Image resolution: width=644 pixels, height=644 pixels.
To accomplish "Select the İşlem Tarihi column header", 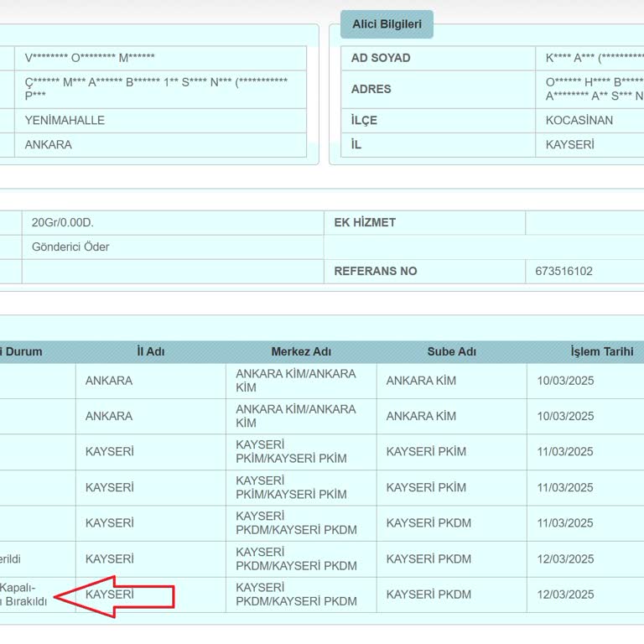I will [x=602, y=351].
